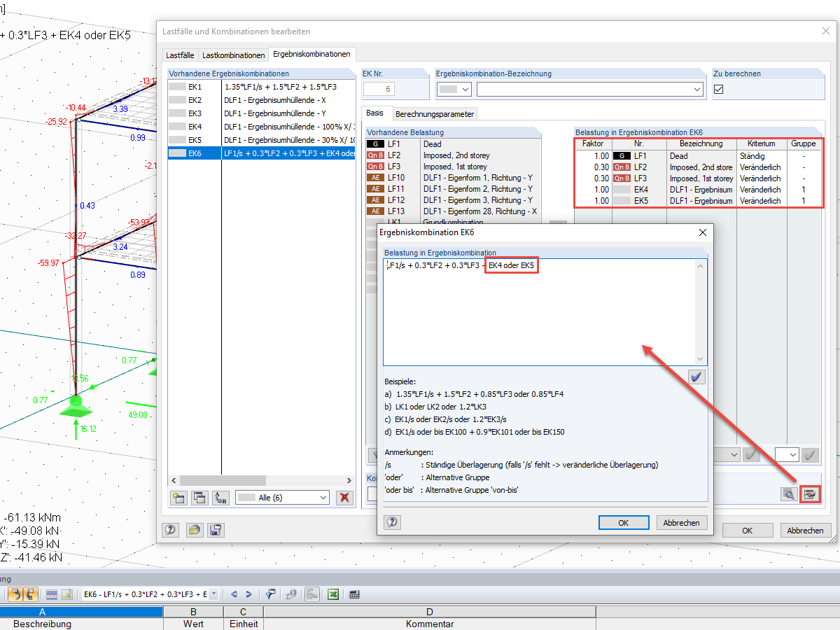Open help in the Ergebniskombination EK6 dialog
Screen dimensions: 840x630
(392, 522)
